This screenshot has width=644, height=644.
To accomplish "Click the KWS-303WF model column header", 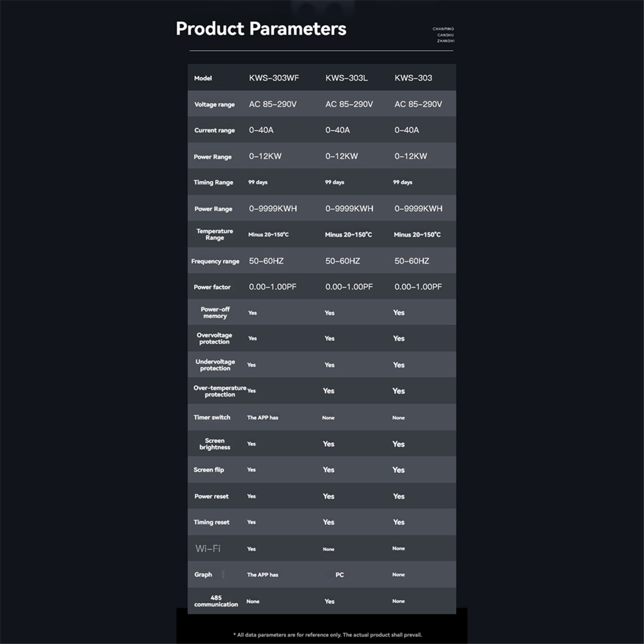I will (x=274, y=78).
